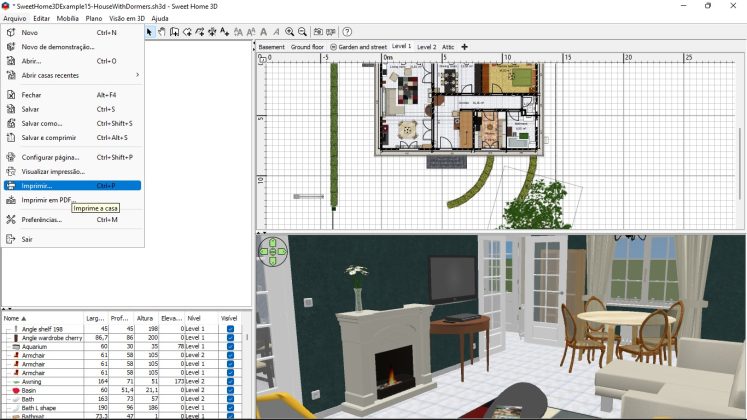This screenshot has width=747, height=420.
Task: Toggle visibility of the Level 2 Armchair
Action: [x=231, y=355]
